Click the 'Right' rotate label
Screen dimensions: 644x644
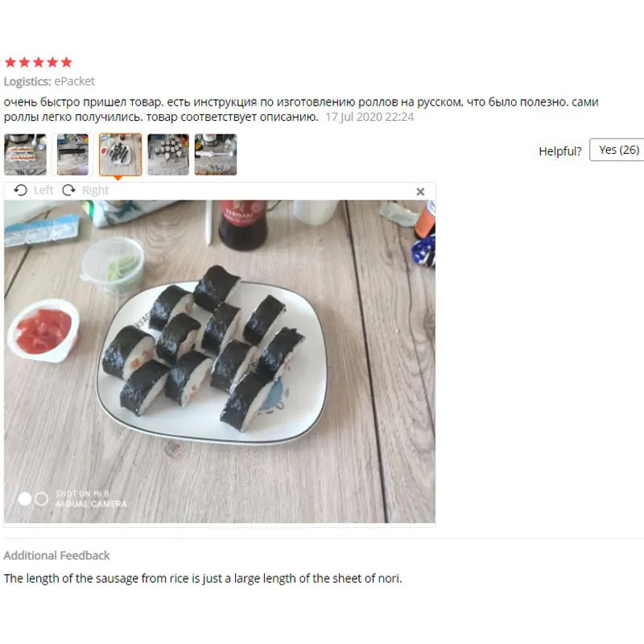(x=95, y=190)
